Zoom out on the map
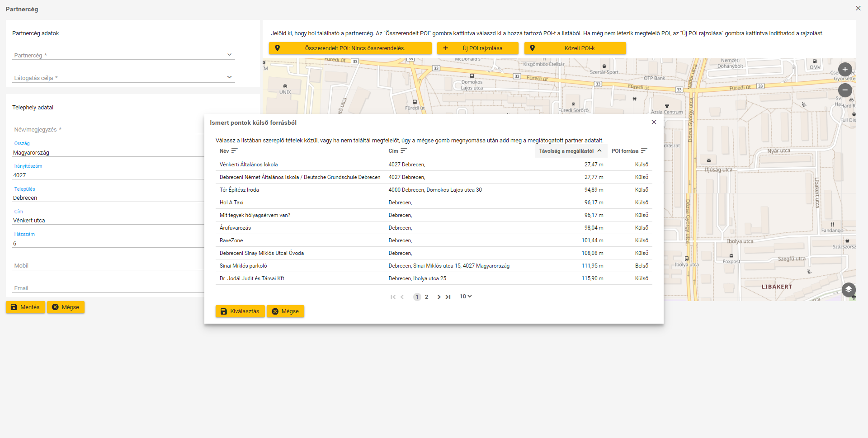Viewport: 868px width, 438px height. pyautogui.click(x=844, y=90)
